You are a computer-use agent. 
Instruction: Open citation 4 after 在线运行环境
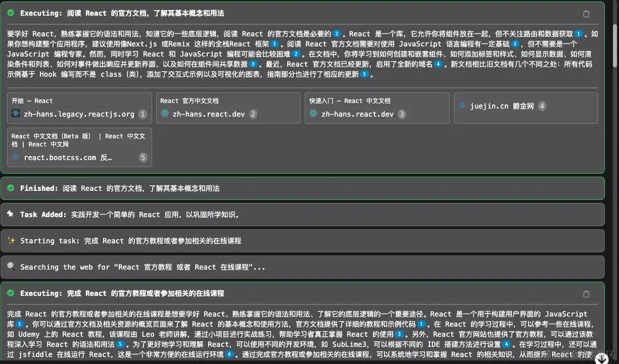[x=229, y=354]
